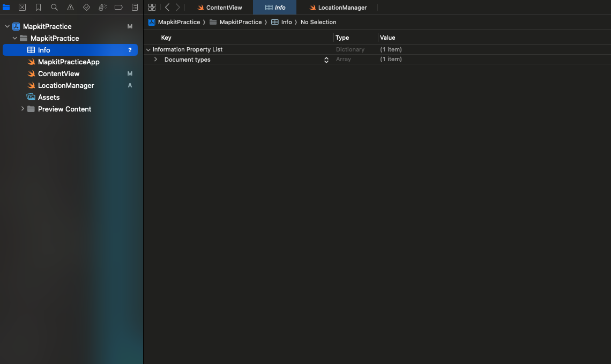Collapse the MapkitPractice folder group

pyautogui.click(x=15, y=38)
